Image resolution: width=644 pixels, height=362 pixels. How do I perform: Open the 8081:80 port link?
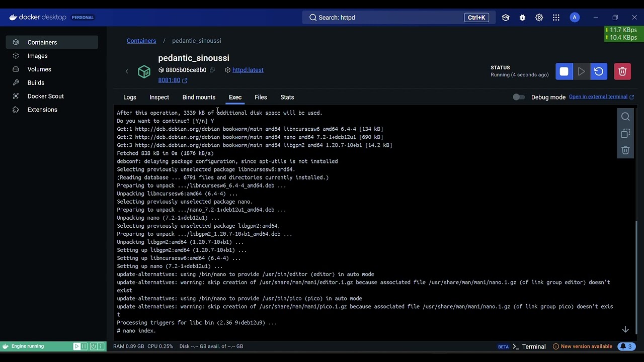click(169, 80)
